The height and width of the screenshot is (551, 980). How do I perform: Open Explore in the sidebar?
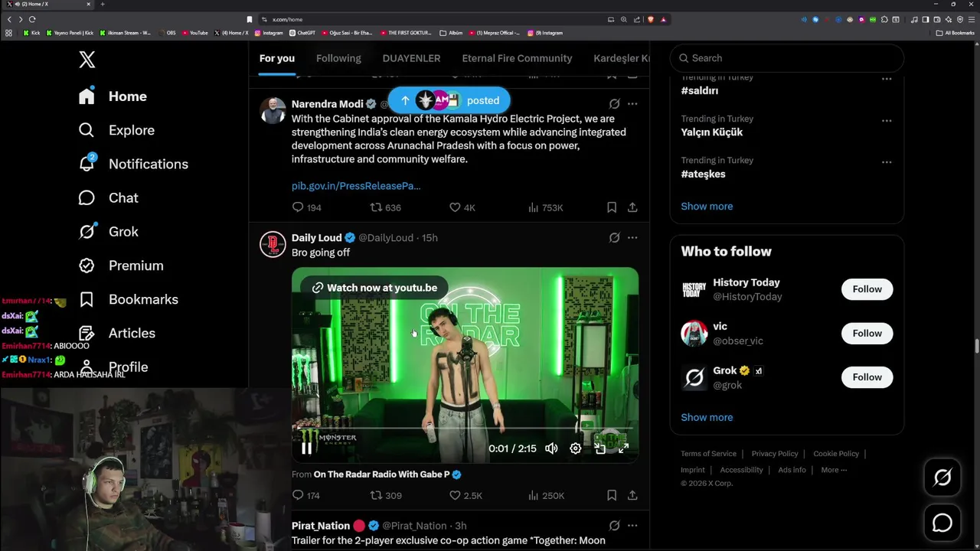pyautogui.click(x=116, y=130)
